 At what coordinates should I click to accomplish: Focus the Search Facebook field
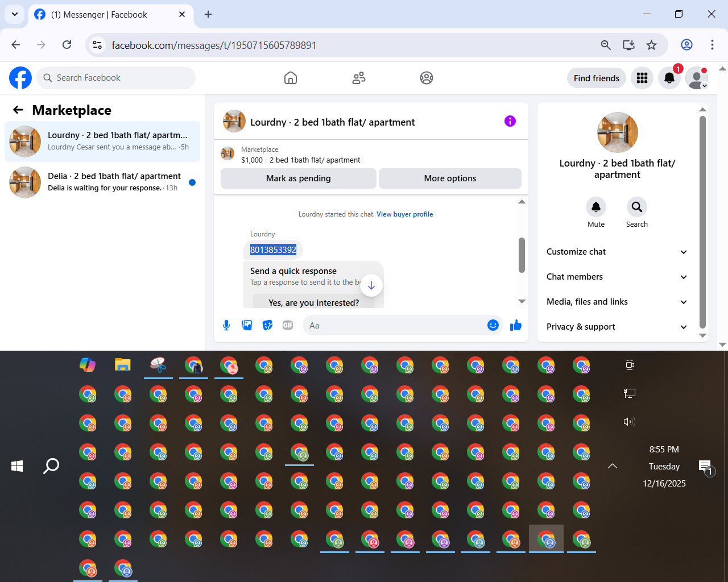(116, 78)
